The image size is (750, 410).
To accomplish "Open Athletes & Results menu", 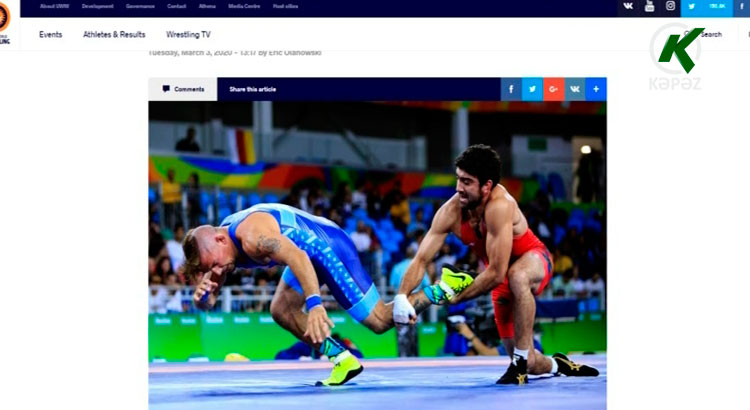I will (x=114, y=34).
